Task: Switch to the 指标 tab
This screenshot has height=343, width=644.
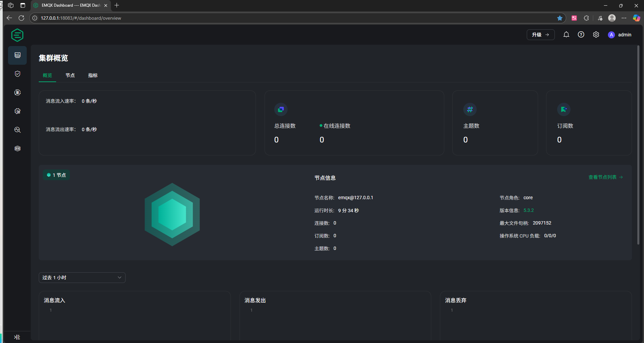Action: 93,75
